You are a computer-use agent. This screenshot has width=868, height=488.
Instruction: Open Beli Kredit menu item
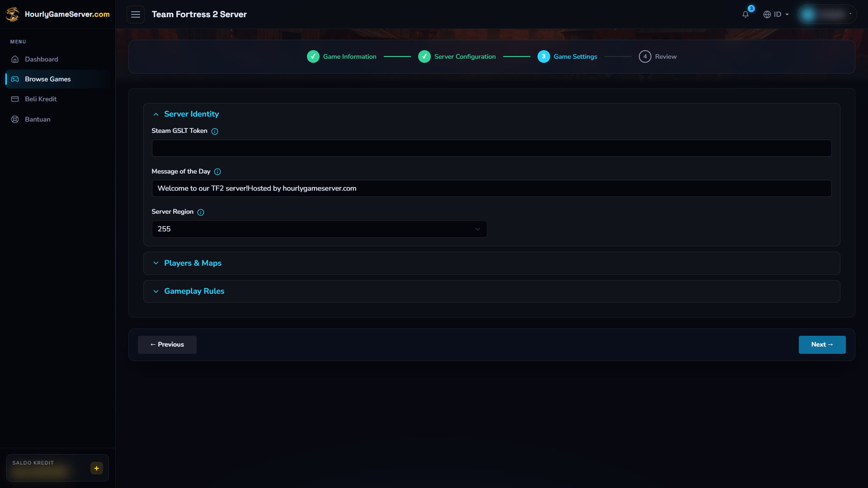[x=57, y=99]
